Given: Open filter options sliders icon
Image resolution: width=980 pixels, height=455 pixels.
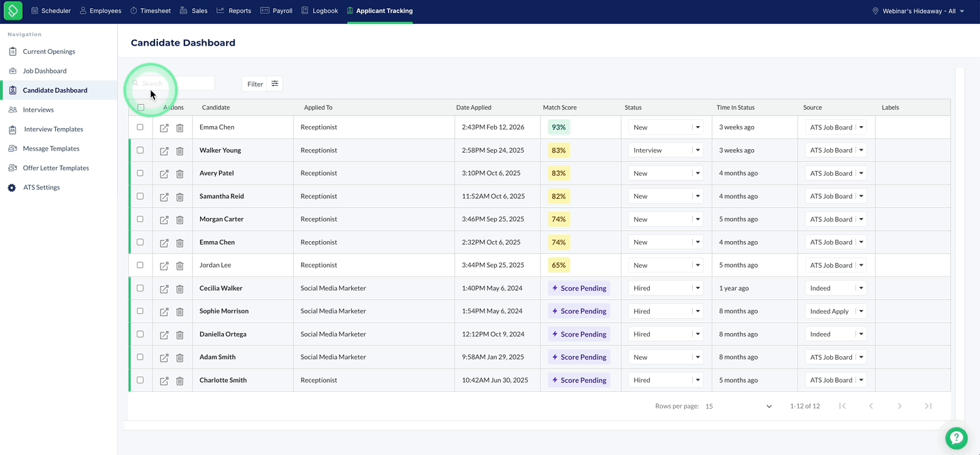Looking at the screenshot, I should (x=275, y=84).
